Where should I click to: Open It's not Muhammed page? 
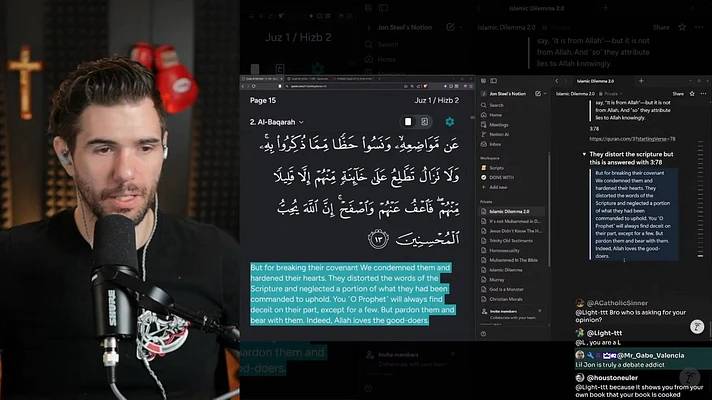tap(513, 221)
